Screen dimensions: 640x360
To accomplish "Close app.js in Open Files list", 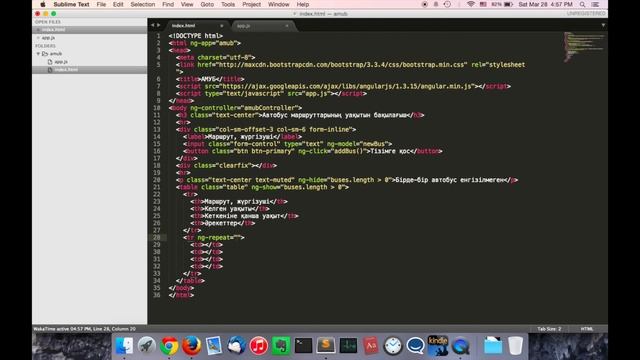I will click(x=38, y=38).
